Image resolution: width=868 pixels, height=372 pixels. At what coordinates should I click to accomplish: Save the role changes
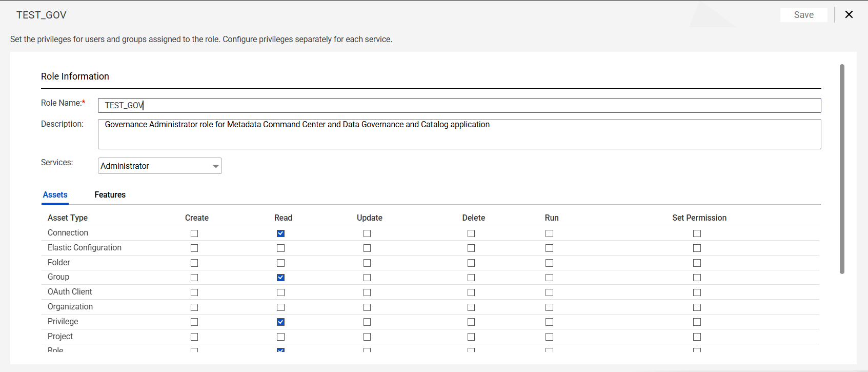point(803,15)
